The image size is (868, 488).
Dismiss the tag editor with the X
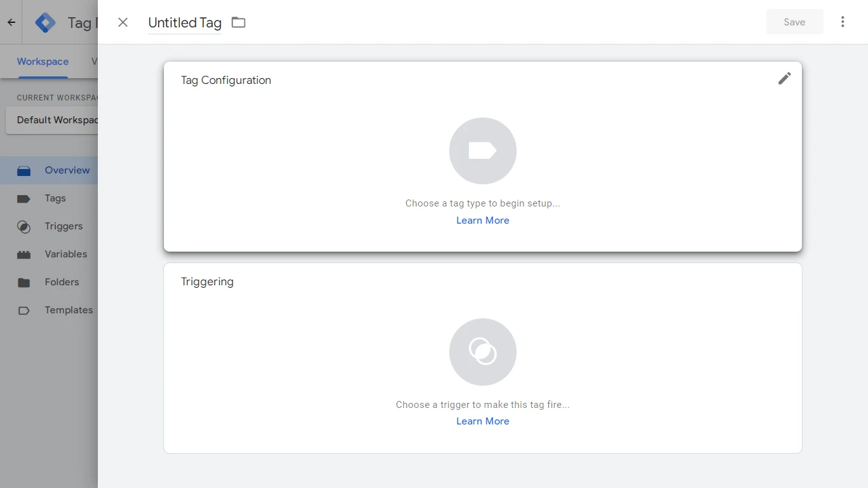point(123,22)
